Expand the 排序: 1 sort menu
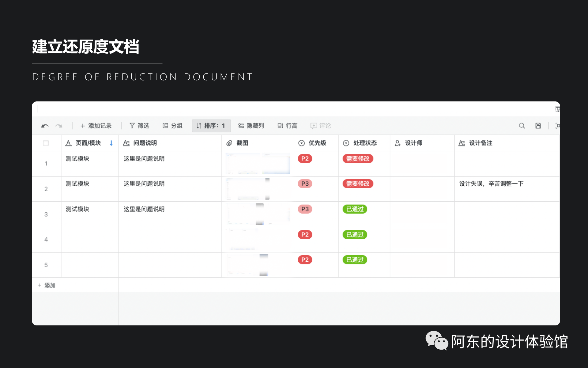588x368 pixels. click(x=211, y=126)
